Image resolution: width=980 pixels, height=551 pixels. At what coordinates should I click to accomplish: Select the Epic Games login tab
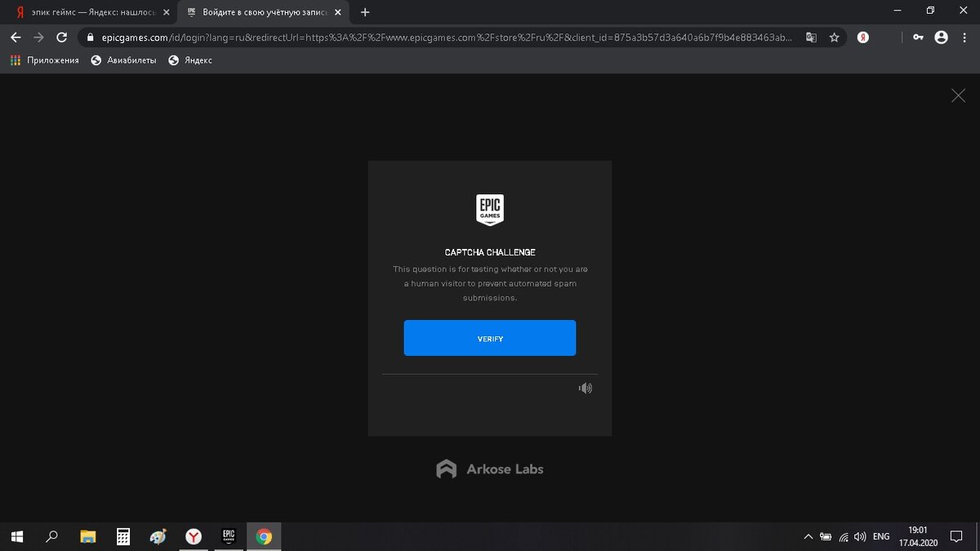click(261, 12)
